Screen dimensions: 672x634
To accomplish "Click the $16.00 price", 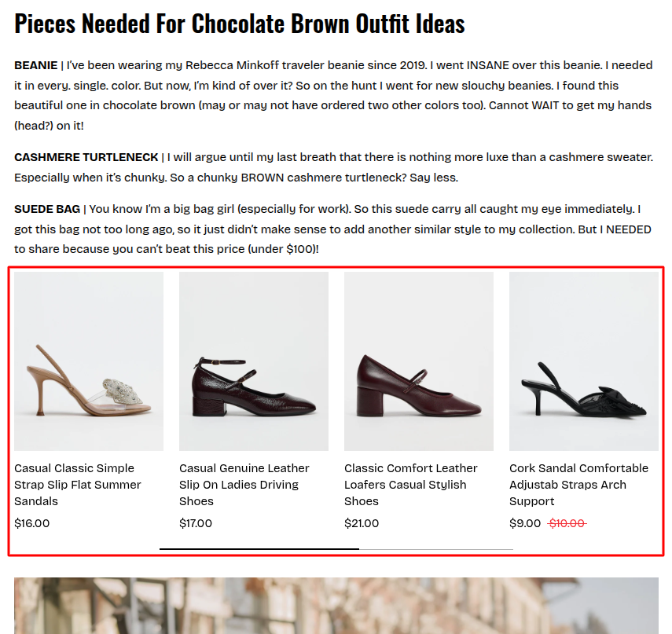I will (x=32, y=523).
